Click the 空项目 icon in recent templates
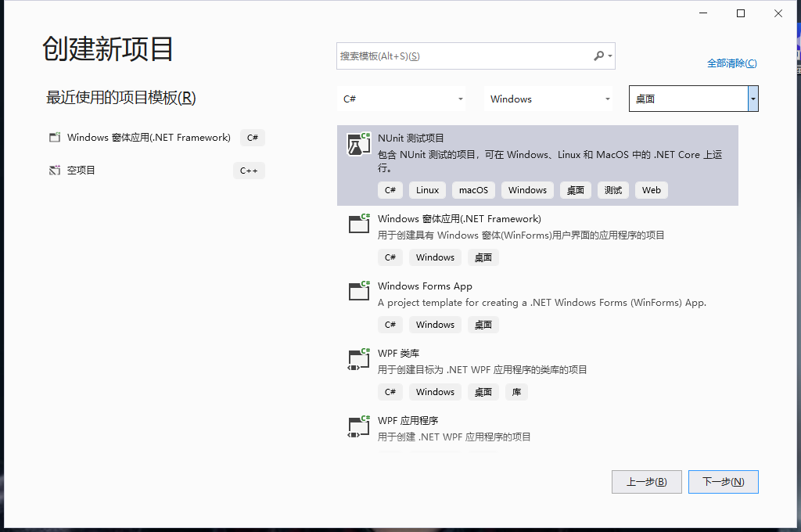The height and width of the screenshot is (532, 801). (x=54, y=171)
